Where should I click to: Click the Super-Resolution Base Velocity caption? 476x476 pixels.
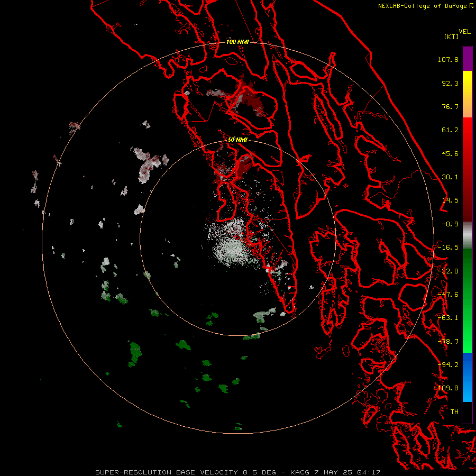coord(237,472)
